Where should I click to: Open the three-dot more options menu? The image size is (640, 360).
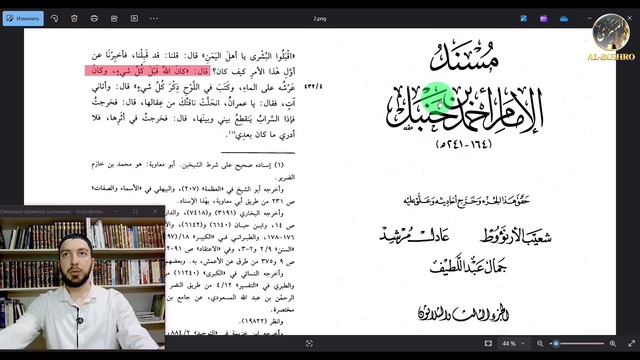click(154, 18)
